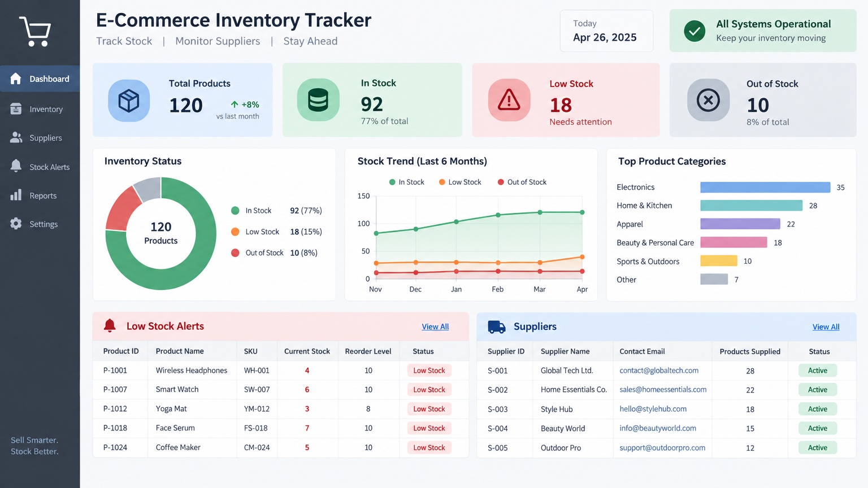The width and height of the screenshot is (868, 488).
Task: Click the Inventory box icon in sidebar
Action: [16, 109]
